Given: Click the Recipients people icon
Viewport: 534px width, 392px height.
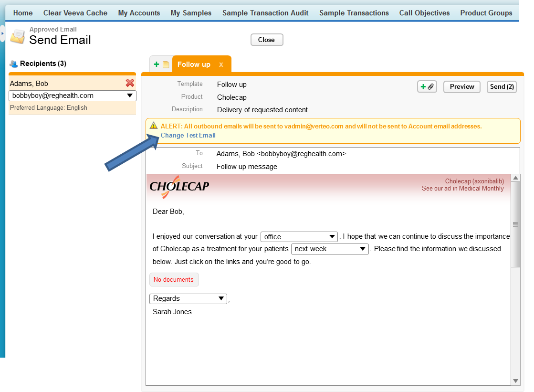Looking at the screenshot, I should tap(13, 64).
